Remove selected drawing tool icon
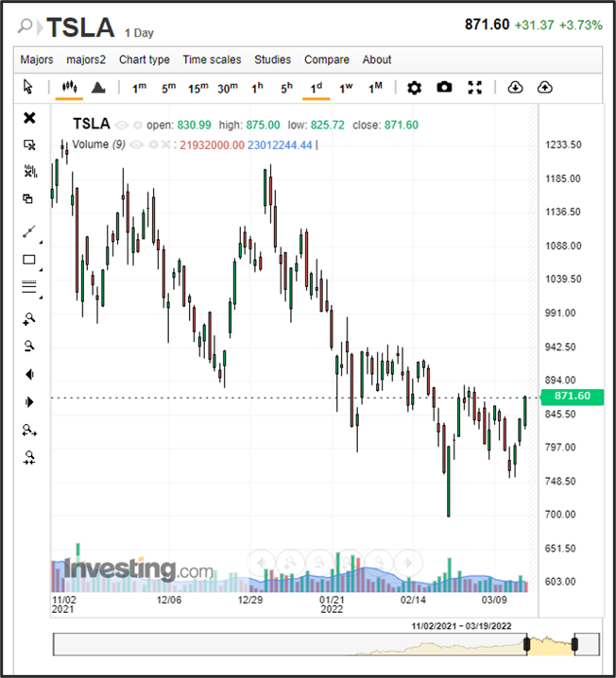616x678 pixels. point(29,144)
